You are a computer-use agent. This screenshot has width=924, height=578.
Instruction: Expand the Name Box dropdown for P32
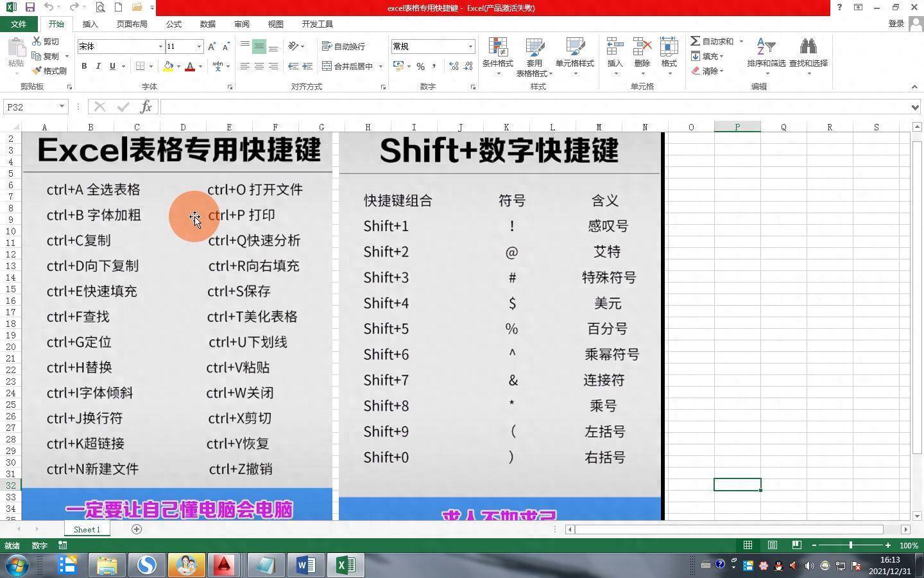(62, 107)
